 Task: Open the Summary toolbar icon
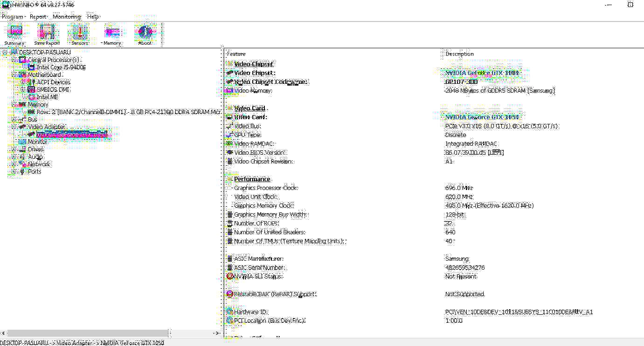[15, 35]
